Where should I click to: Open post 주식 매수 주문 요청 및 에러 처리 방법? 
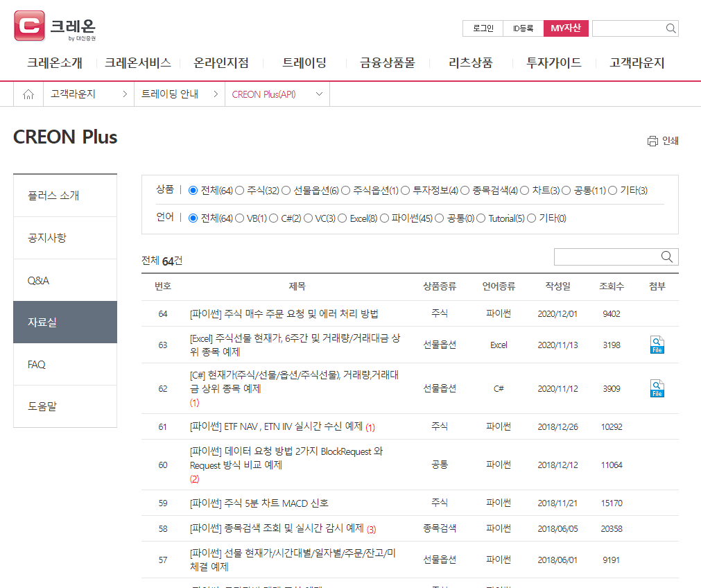click(x=284, y=314)
